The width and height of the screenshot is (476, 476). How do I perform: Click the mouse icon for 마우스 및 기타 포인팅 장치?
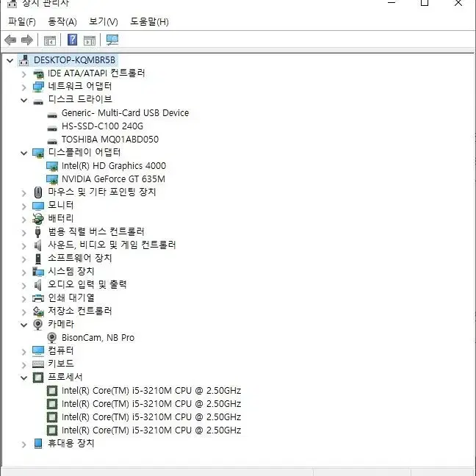38,192
